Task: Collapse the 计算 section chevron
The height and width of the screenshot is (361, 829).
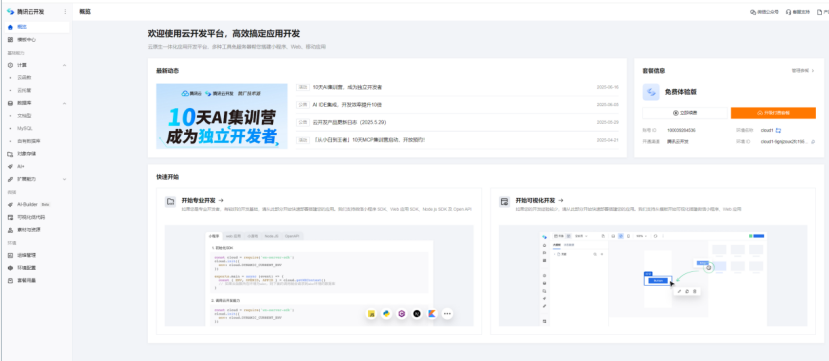Action: (x=65, y=65)
